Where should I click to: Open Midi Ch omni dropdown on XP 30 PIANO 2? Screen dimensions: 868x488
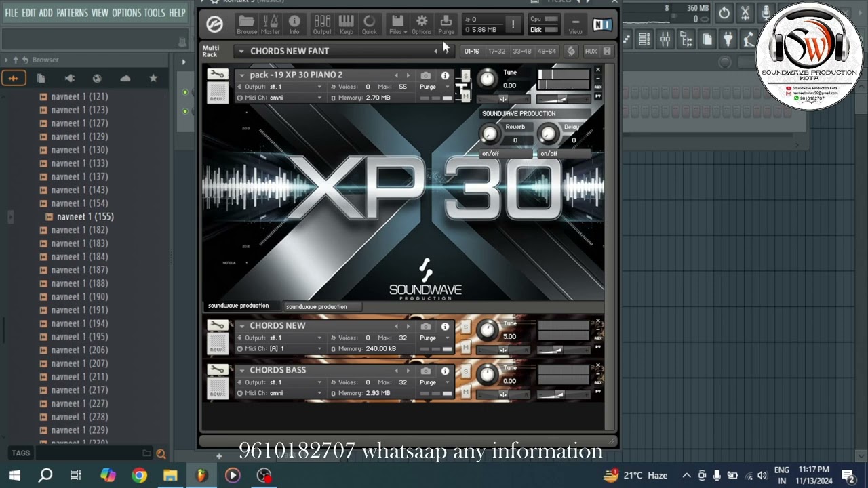pos(279,98)
